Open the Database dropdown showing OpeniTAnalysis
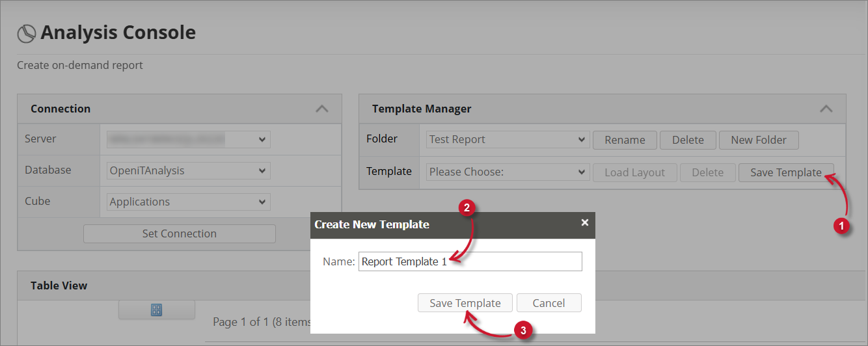868x346 pixels. coord(189,170)
